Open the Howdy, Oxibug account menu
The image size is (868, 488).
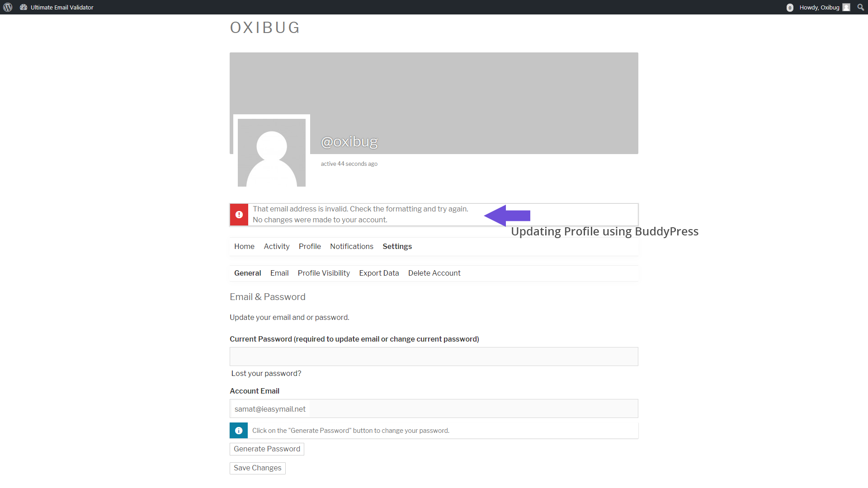point(825,7)
